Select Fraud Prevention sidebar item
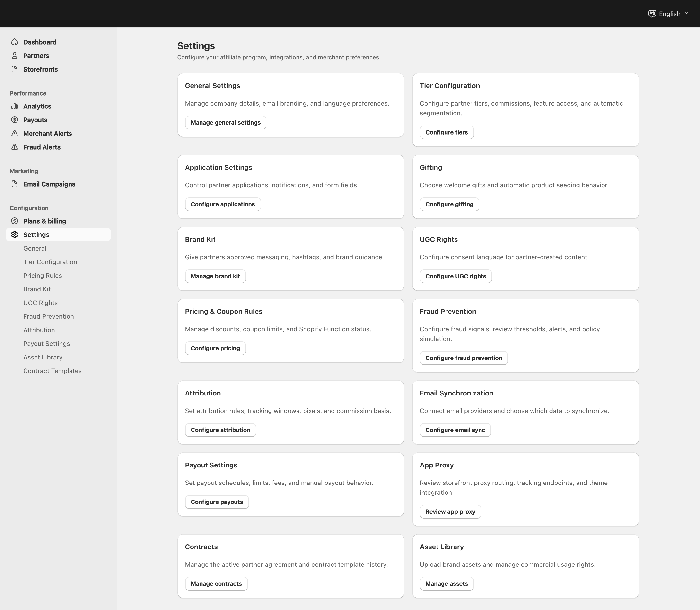 (49, 316)
